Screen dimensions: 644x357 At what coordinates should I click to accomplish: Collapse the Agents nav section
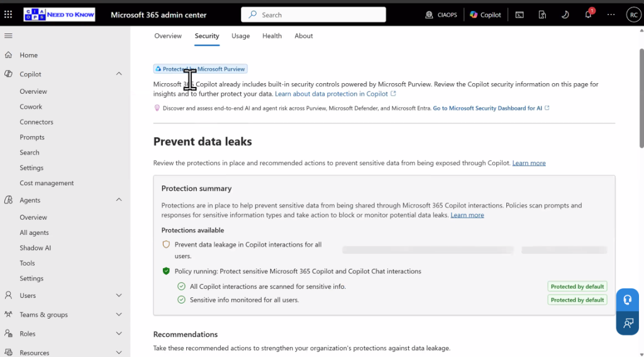coord(119,200)
